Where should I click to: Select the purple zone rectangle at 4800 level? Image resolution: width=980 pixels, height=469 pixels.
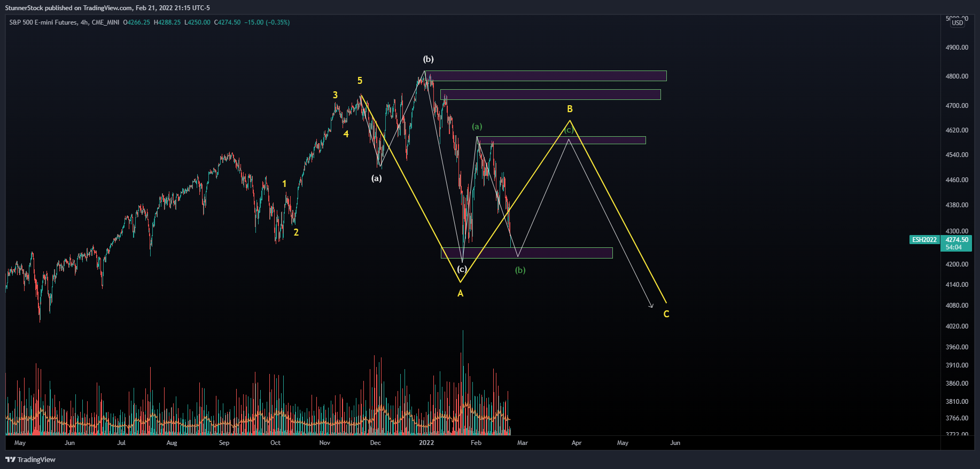[546, 76]
